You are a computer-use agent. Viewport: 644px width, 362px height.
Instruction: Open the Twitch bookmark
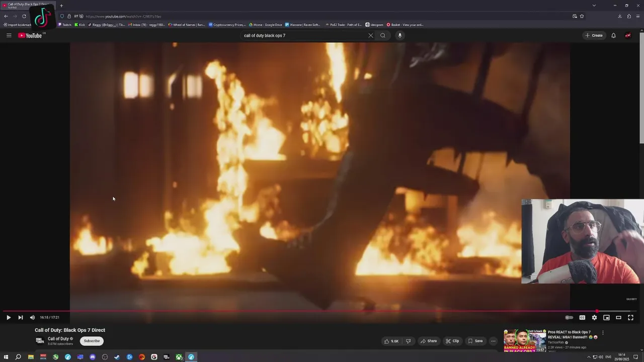(x=64, y=25)
